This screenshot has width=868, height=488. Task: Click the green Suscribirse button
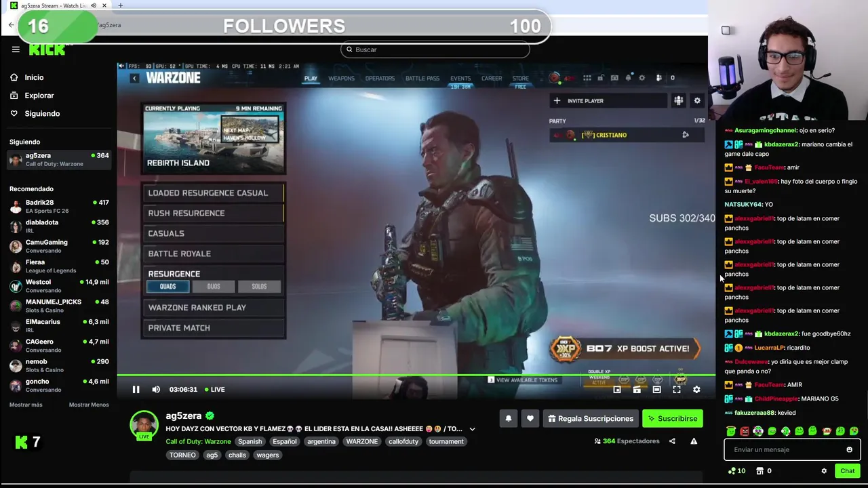coord(673,419)
